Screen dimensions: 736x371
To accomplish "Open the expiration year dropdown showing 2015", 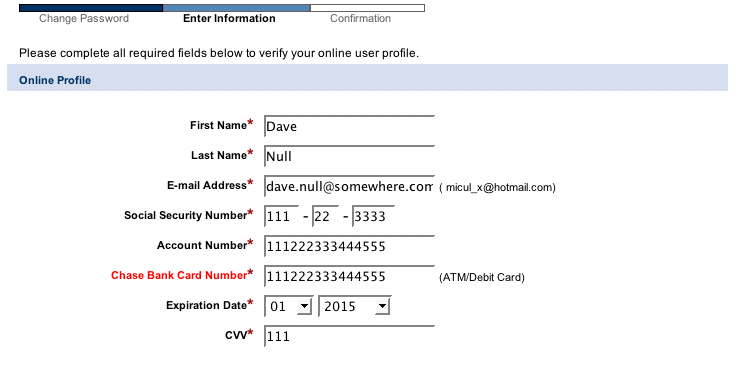I will (354, 306).
